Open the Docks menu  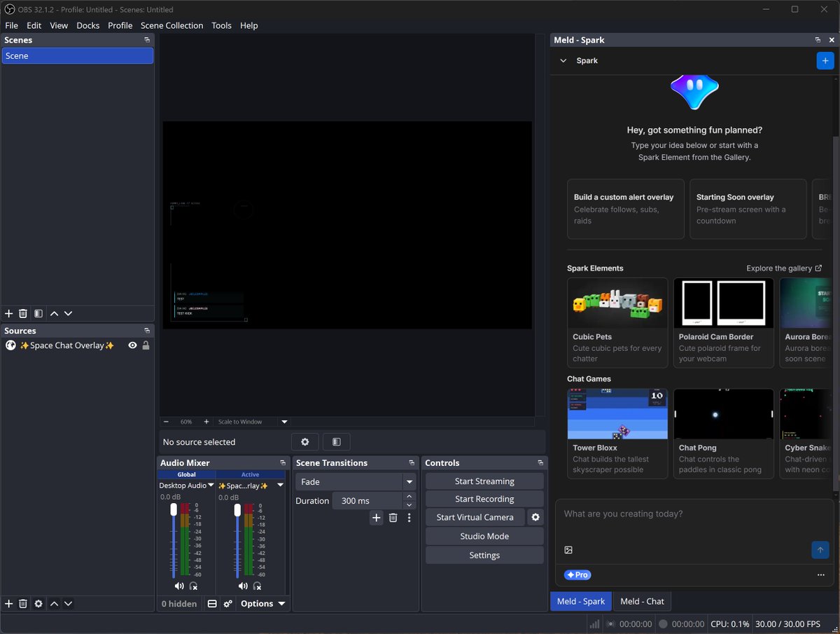[88, 25]
